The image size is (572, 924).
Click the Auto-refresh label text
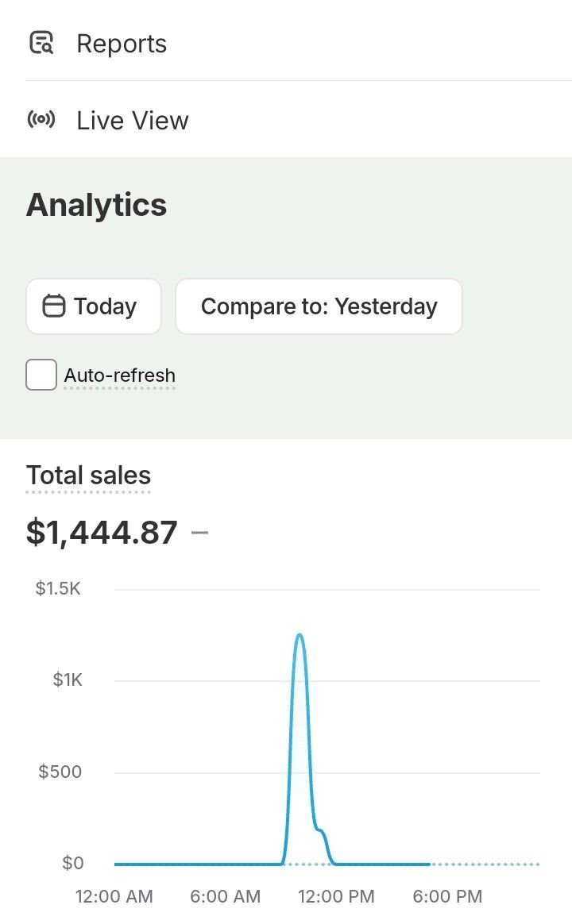click(x=120, y=375)
